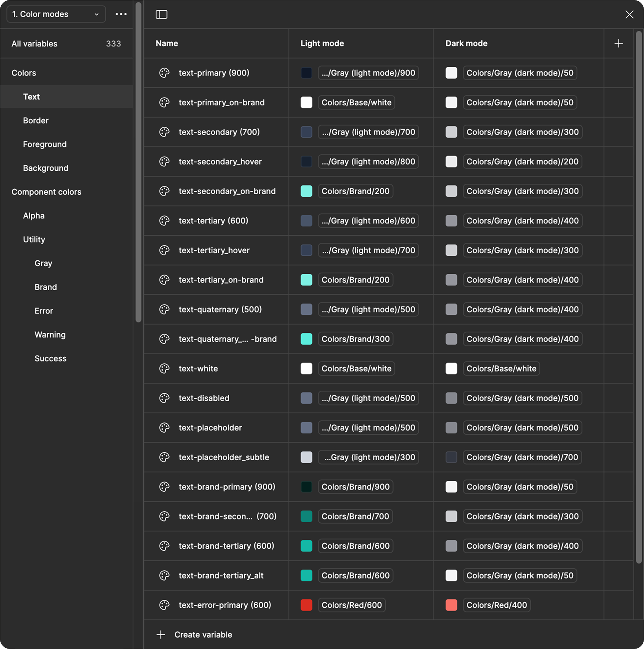This screenshot has width=644, height=649.
Task: Click Gray (light mode)/300 alias chip
Action: (368, 457)
